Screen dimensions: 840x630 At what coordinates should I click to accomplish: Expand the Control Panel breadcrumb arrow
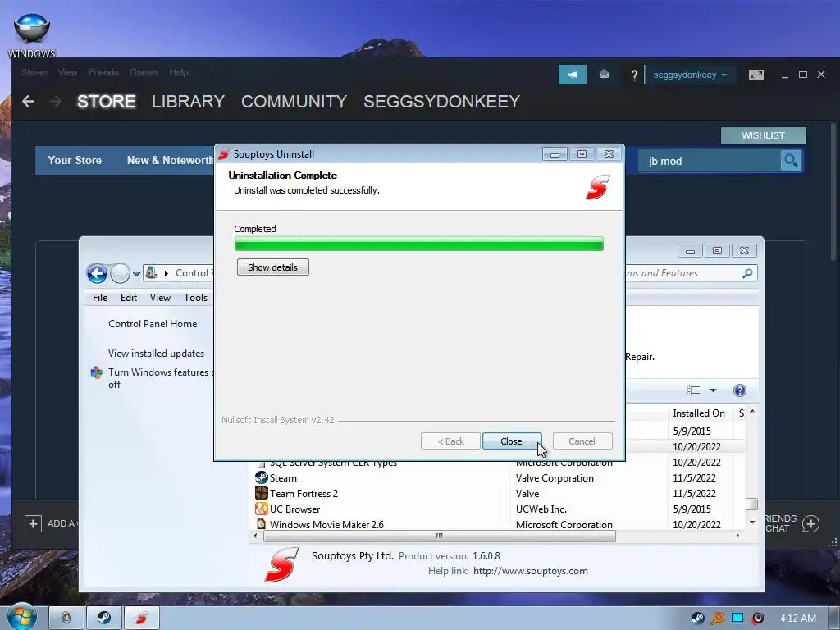click(166, 273)
